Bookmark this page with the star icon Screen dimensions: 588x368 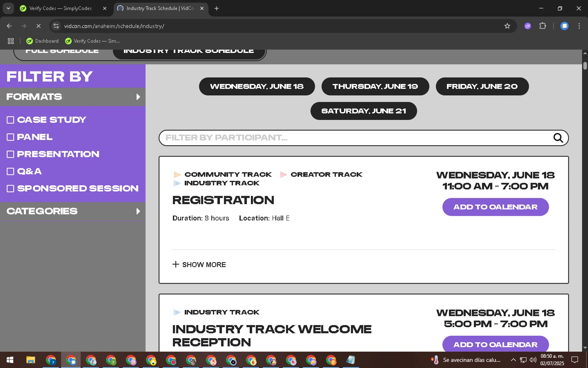(x=507, y=26)
